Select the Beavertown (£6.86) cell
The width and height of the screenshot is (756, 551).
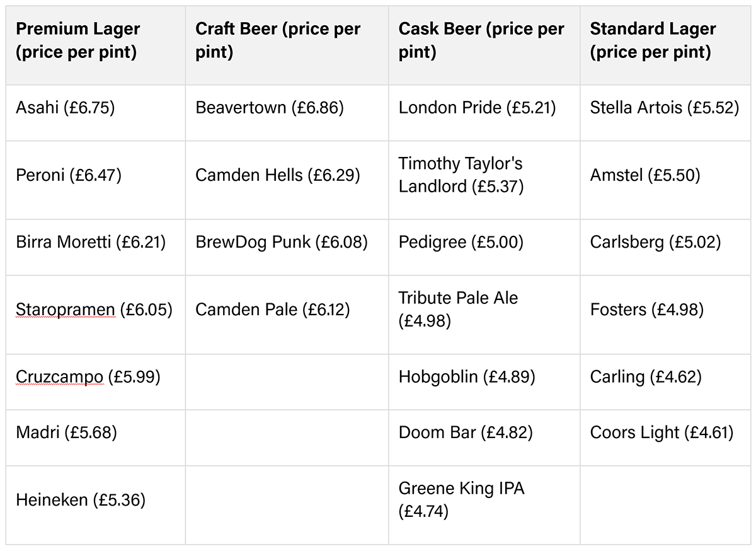point(270,107)
